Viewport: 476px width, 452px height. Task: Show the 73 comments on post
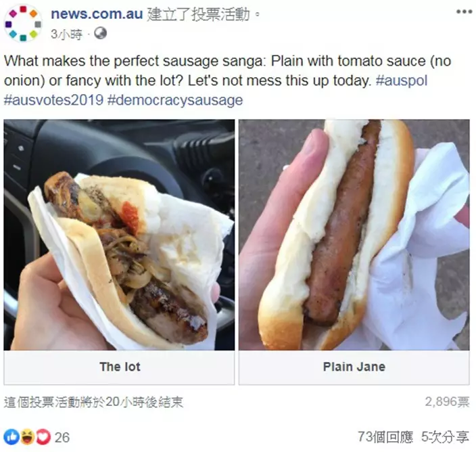point(385,437)
